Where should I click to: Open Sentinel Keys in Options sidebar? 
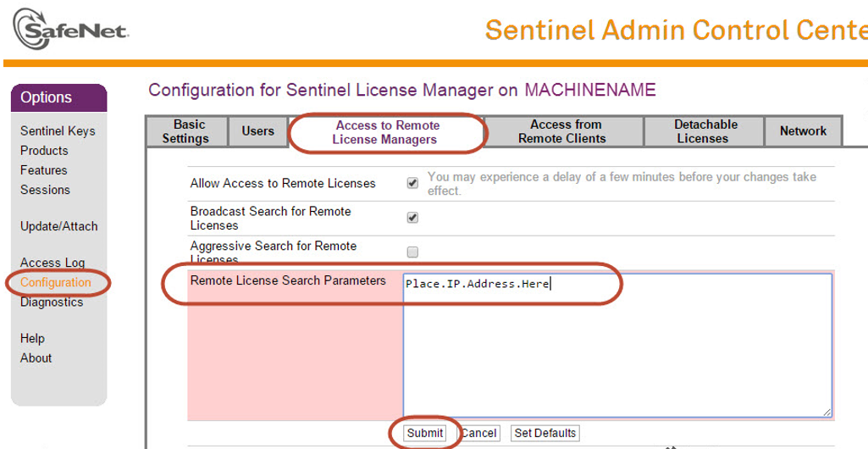pos(58,131)
